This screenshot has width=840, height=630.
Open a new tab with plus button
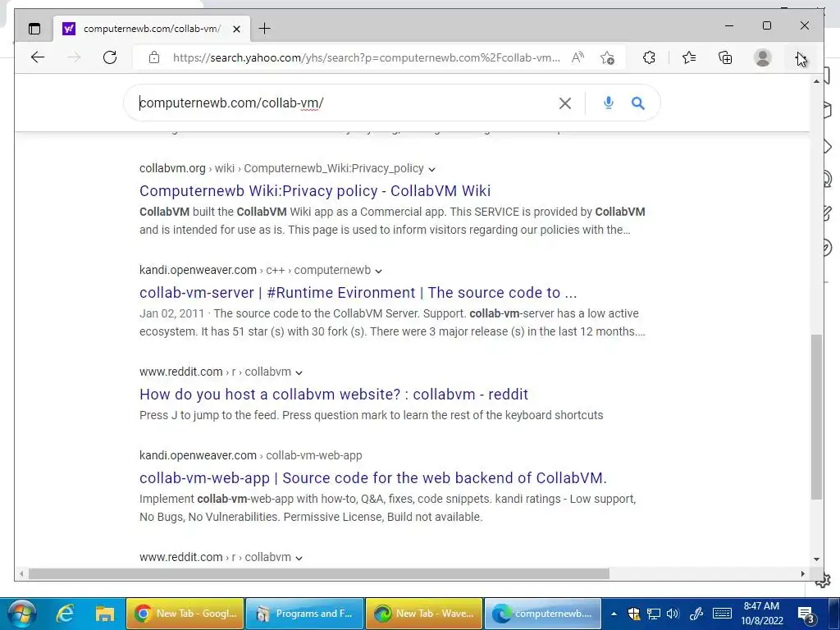265,29
